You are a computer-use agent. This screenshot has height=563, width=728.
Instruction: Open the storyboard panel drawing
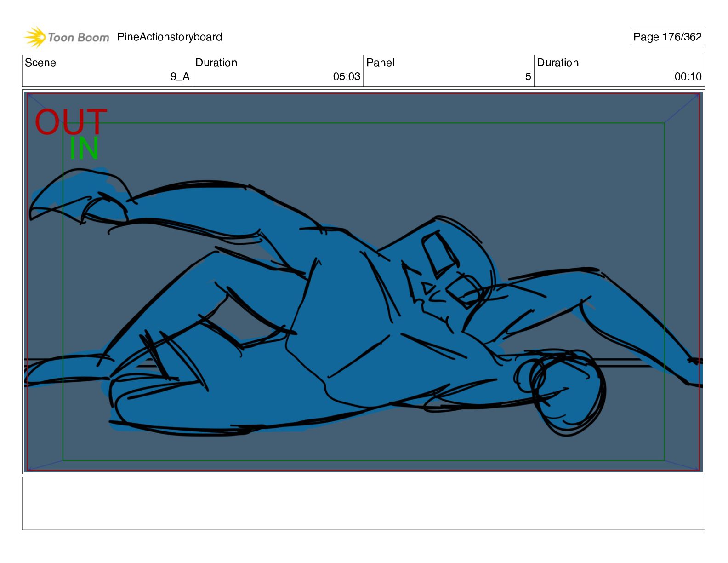coord(364,282)
